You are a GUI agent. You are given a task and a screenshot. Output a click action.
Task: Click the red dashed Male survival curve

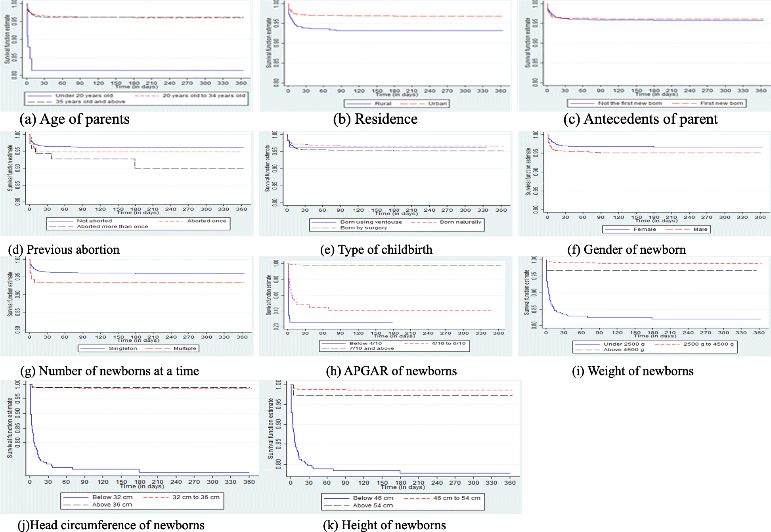(x=654, y=153)
